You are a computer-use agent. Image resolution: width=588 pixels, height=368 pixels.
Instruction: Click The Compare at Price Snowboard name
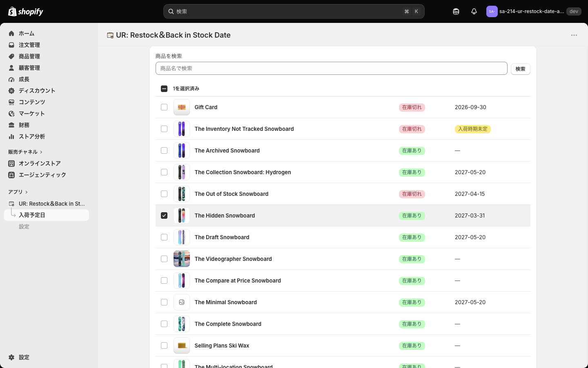coord(238,280)
